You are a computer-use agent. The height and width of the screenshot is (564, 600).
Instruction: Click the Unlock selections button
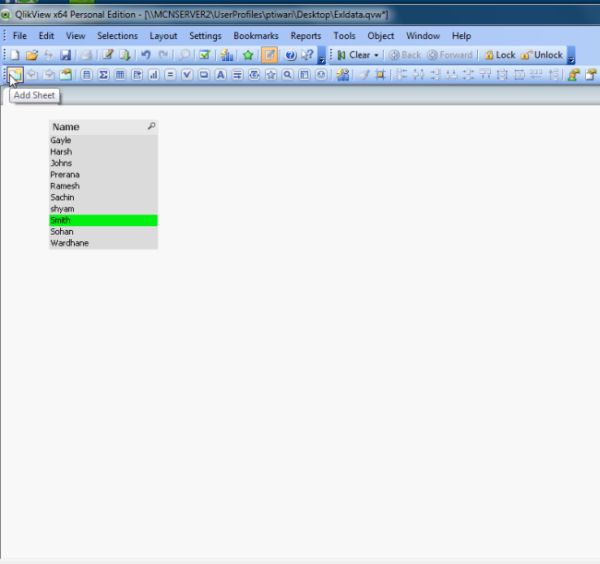[x=541, y=55]
